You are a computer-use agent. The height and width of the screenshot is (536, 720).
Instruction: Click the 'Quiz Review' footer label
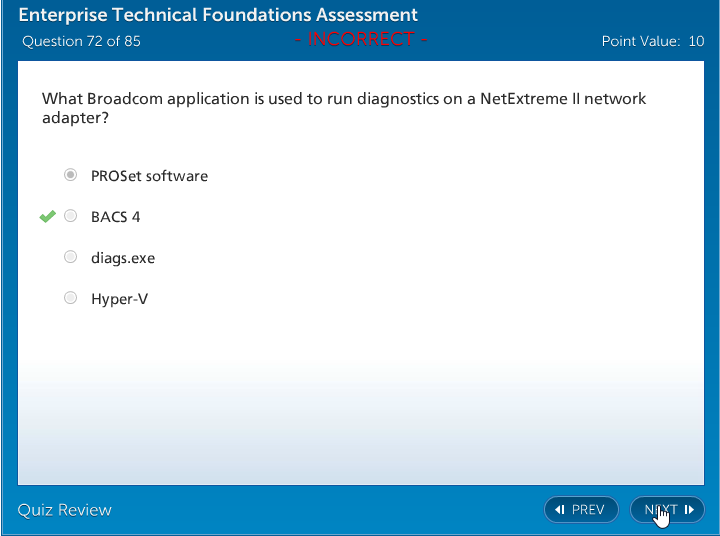65,510
